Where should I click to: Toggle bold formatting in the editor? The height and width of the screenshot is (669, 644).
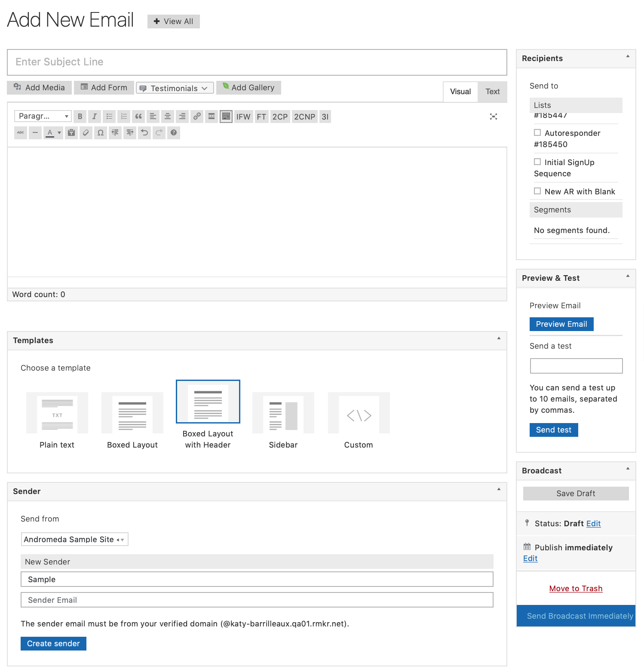point(80,117)
